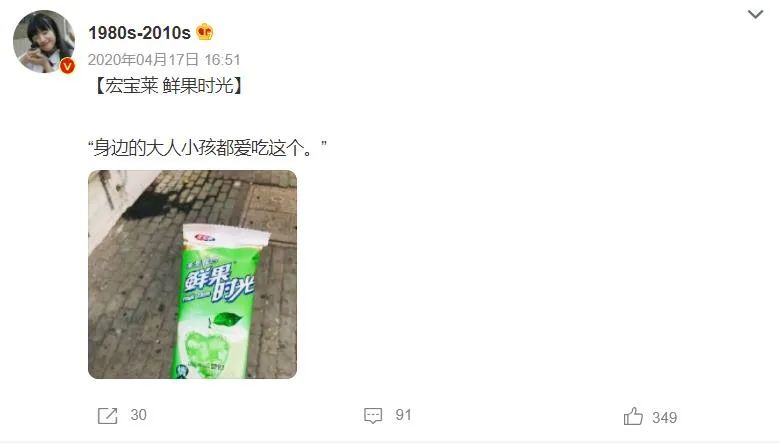Image resolution: width=780 pixels, height=443 pixels.
Task: Open comments via the speech bubble icon
Action: point(373,416)
